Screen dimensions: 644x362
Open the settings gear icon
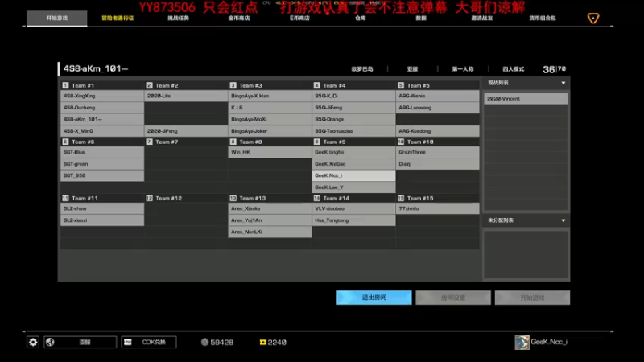pyautogui.click(x=33, y=342)
